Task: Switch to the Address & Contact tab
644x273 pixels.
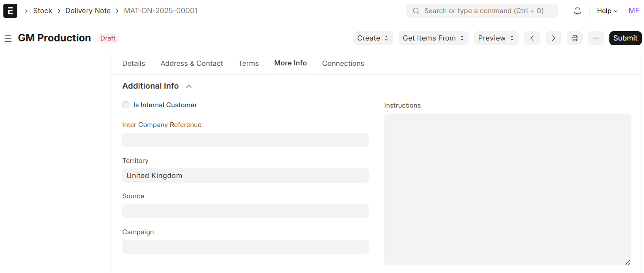Action: [191, 63]
